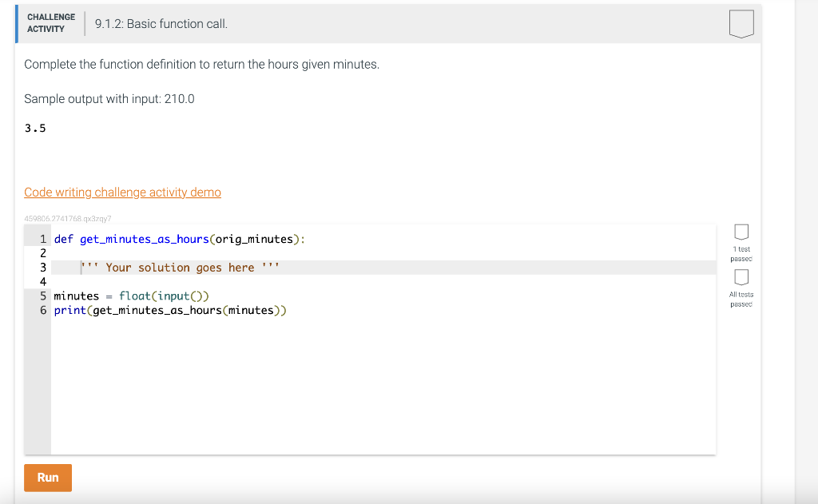The image size is (818, 504).
Task: Click the All tests passed label
Action: [x=741, y=300]
